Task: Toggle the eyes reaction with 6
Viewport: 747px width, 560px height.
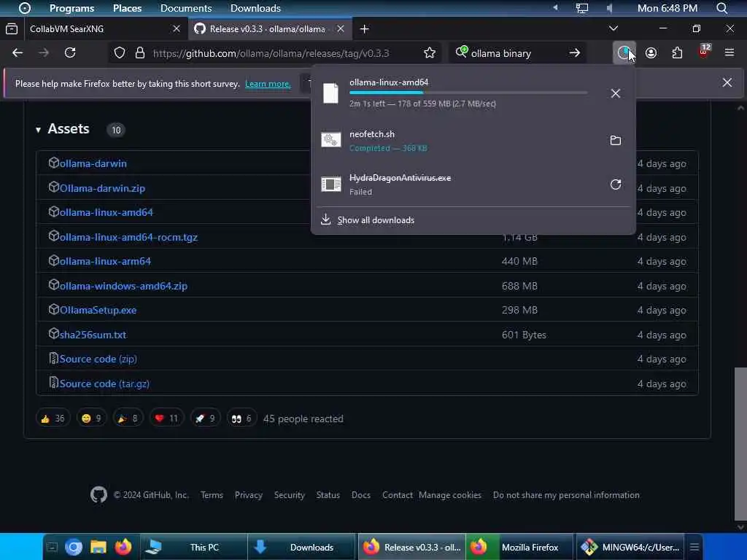Action: point(241,419)
